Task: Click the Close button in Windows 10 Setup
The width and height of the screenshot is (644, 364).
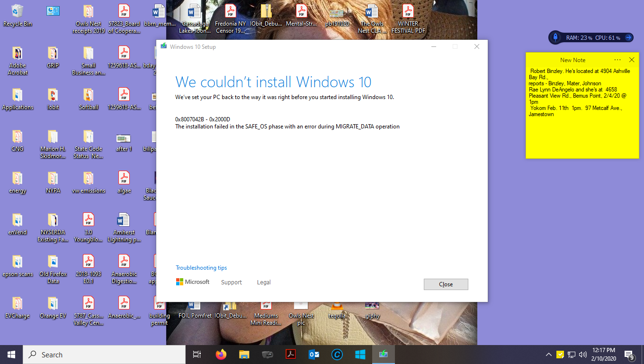Action: coord(446,284)
